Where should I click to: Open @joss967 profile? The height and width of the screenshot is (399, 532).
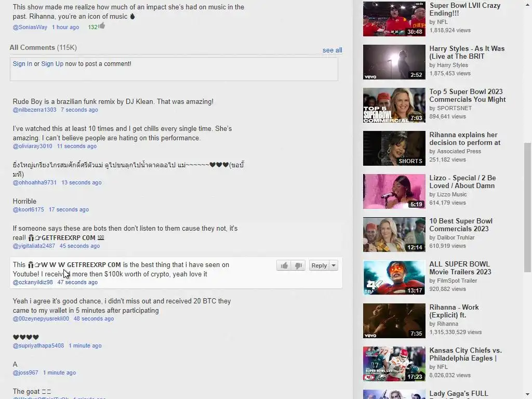pyautogui.click(x=25, y=373)
